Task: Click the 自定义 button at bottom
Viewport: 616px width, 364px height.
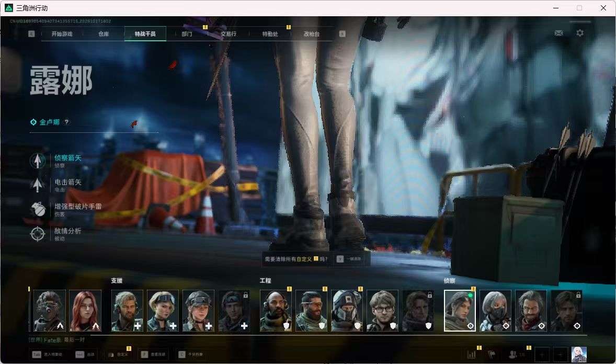Action: (118, 355)
